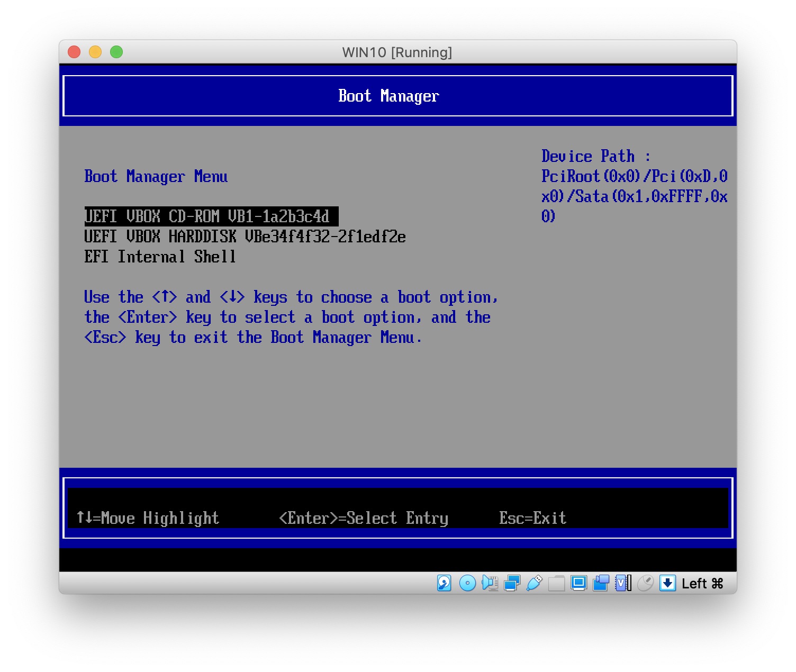
Task: Select EFI Internal Shell boot entry
Action: point(160,257)
